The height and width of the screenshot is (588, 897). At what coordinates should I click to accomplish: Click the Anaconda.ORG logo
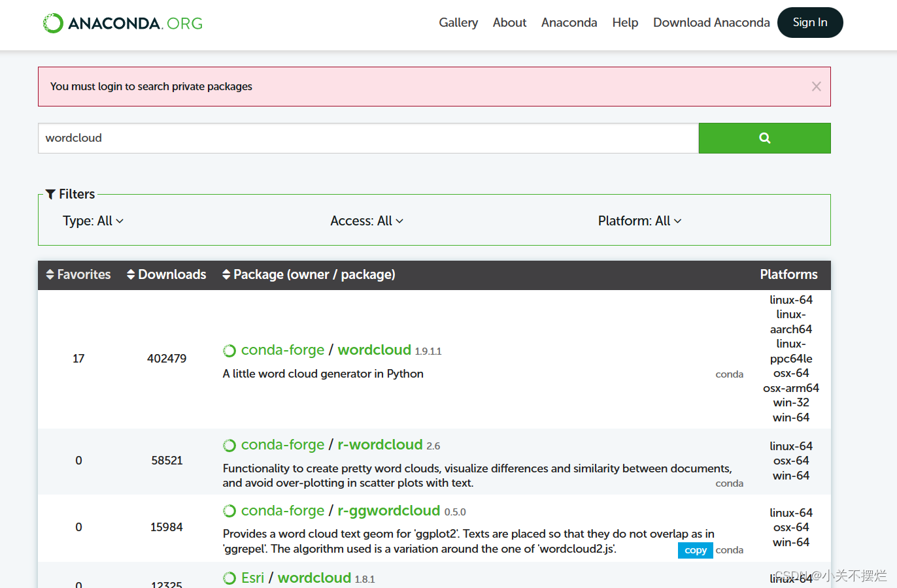[x=122, y=22]
